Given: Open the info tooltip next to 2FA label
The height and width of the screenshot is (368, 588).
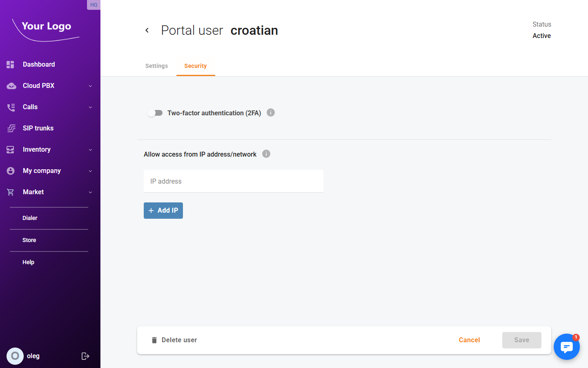Looking at the screenshot, I should (x=270, y=112).
